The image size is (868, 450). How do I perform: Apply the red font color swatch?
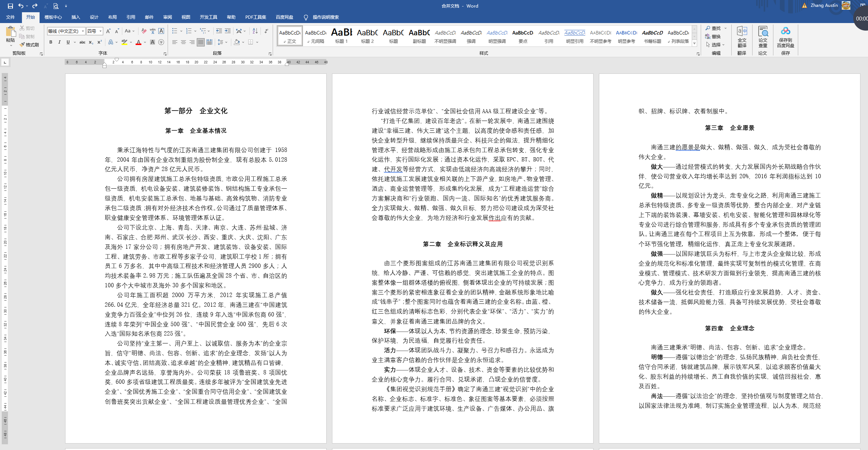(138, 42)
